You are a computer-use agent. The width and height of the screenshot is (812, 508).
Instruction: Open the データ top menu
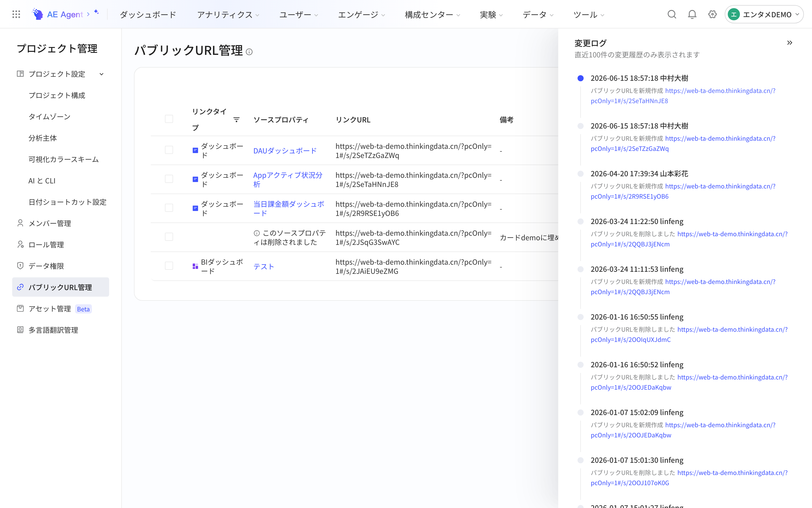(538, 15)
